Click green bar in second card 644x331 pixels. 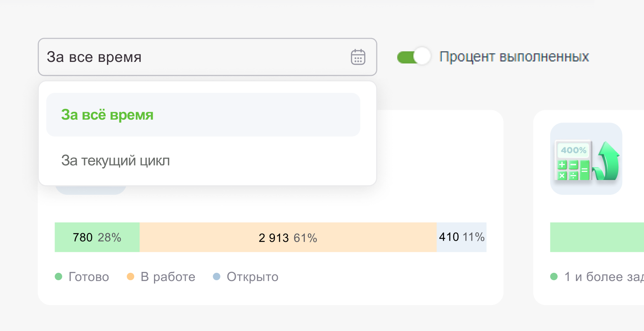[597, 237]
